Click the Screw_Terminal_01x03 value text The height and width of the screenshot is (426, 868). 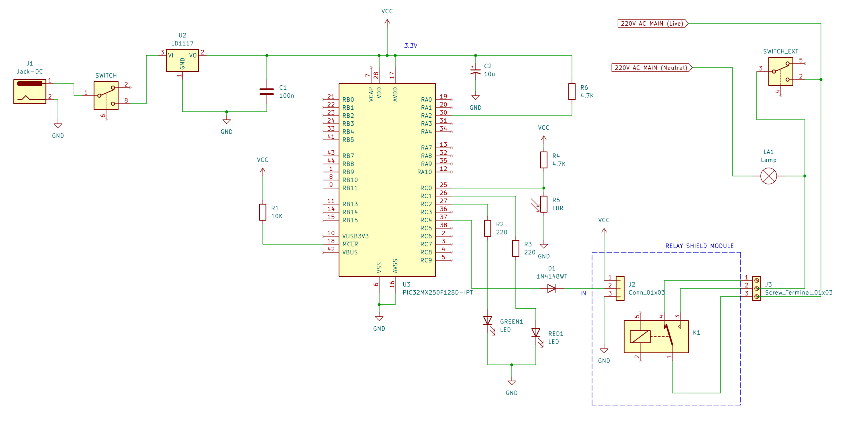point(799,293)
